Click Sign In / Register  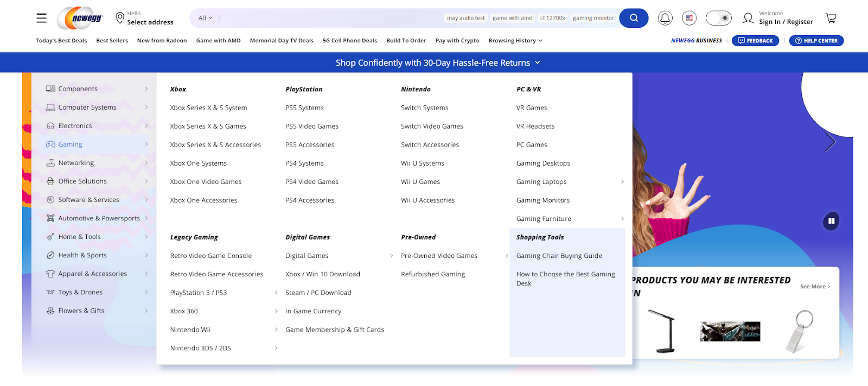point(786,22)
